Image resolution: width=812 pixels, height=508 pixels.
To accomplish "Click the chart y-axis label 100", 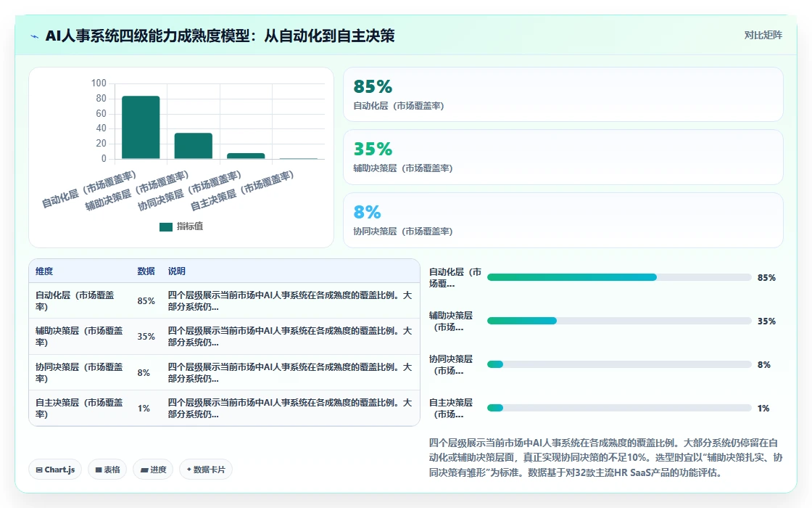I will tap(99, 83).
